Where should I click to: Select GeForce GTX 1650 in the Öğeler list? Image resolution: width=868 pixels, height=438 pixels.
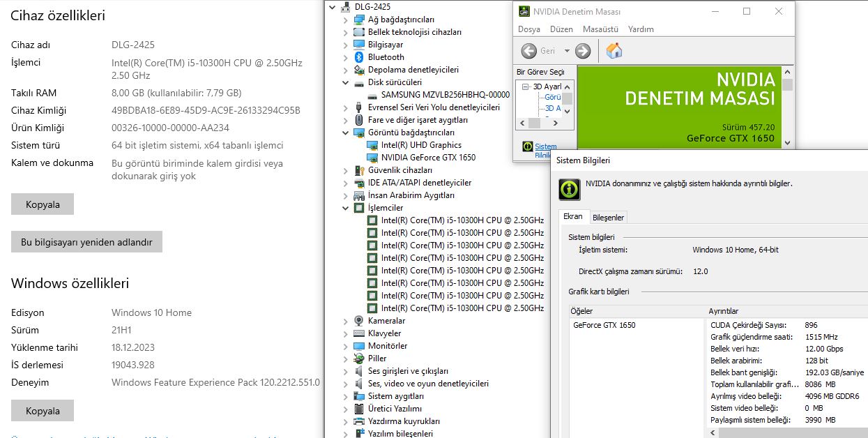coord(604,325)
